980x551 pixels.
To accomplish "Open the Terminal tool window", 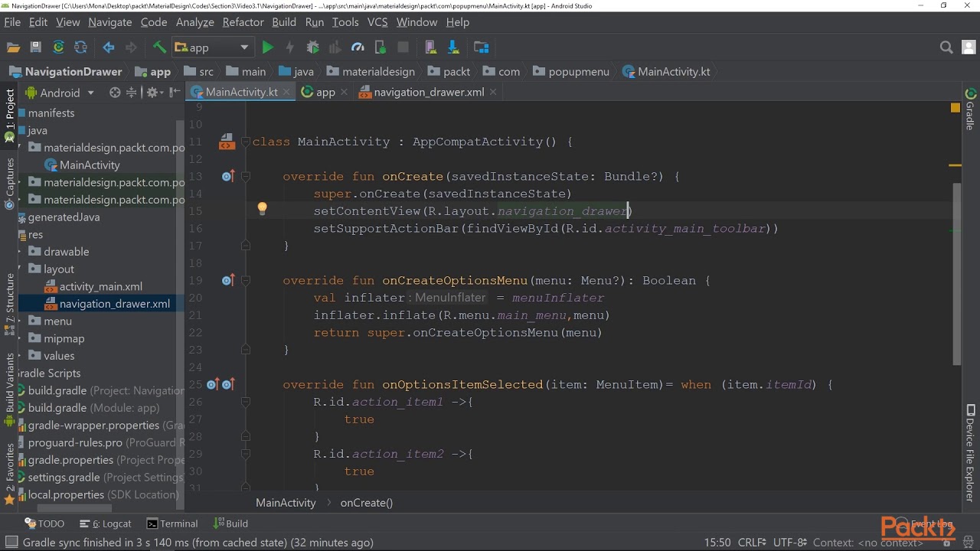I will [172, 523].
